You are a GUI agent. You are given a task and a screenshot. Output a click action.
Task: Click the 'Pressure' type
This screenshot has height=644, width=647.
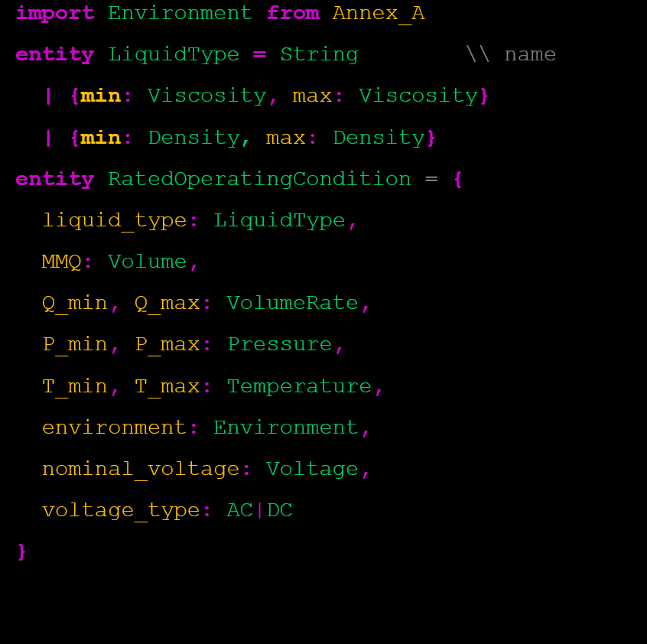(280, 344)
